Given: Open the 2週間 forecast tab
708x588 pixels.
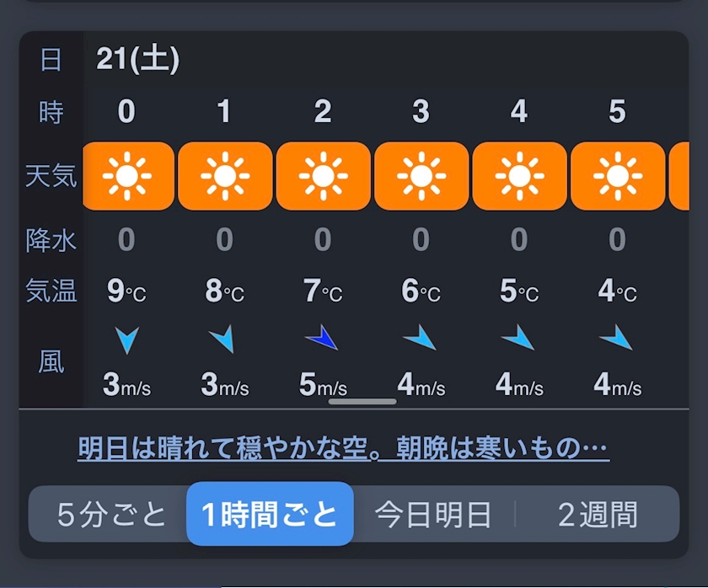Looking at the screenshot, I should tap(598, 514).
